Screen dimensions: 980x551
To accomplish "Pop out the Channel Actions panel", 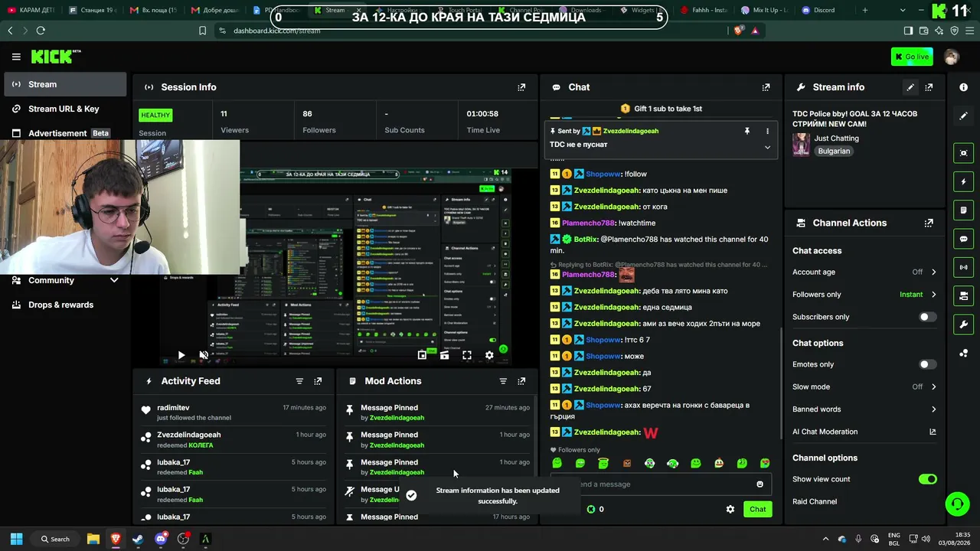I will [929, 223].
